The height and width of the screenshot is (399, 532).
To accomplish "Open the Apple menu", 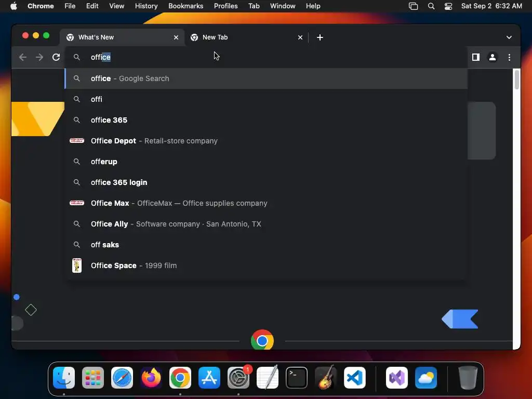I will click(x=14, y=6).
